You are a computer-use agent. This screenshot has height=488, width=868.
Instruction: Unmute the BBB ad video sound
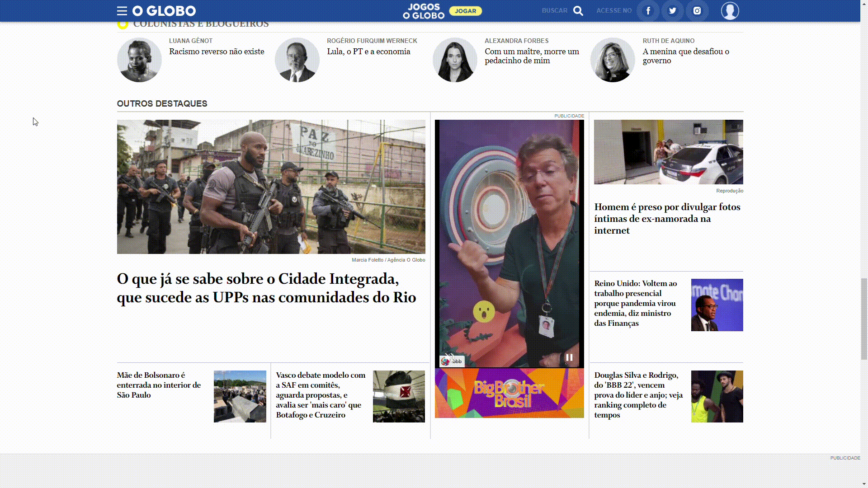[449, 357]
